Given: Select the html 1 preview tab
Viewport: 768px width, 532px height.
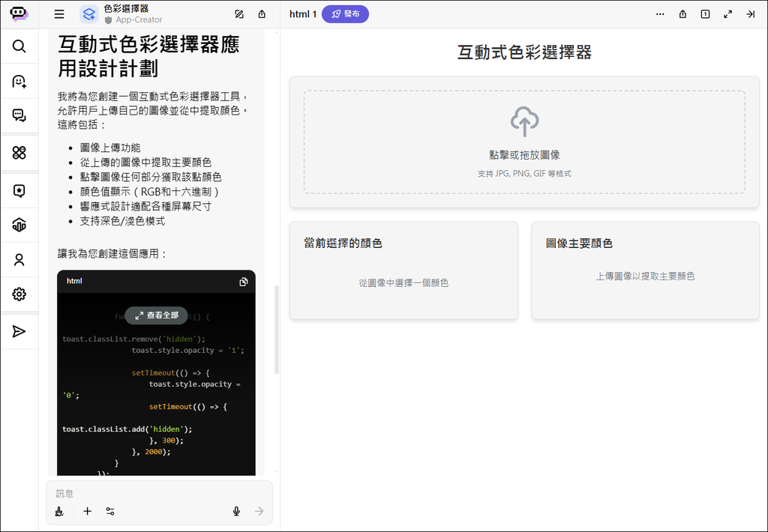Looking at the screenshot, I should (x=303, y=14).
